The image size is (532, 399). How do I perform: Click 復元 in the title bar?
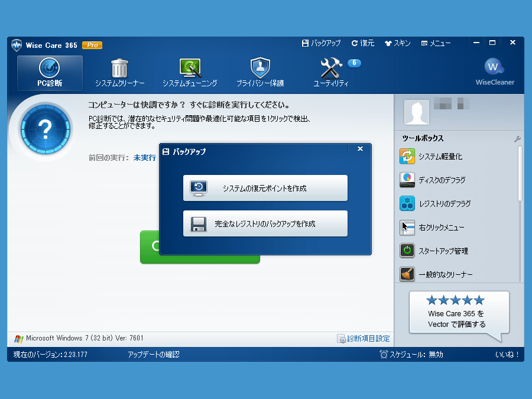click(x=363, y=43)
